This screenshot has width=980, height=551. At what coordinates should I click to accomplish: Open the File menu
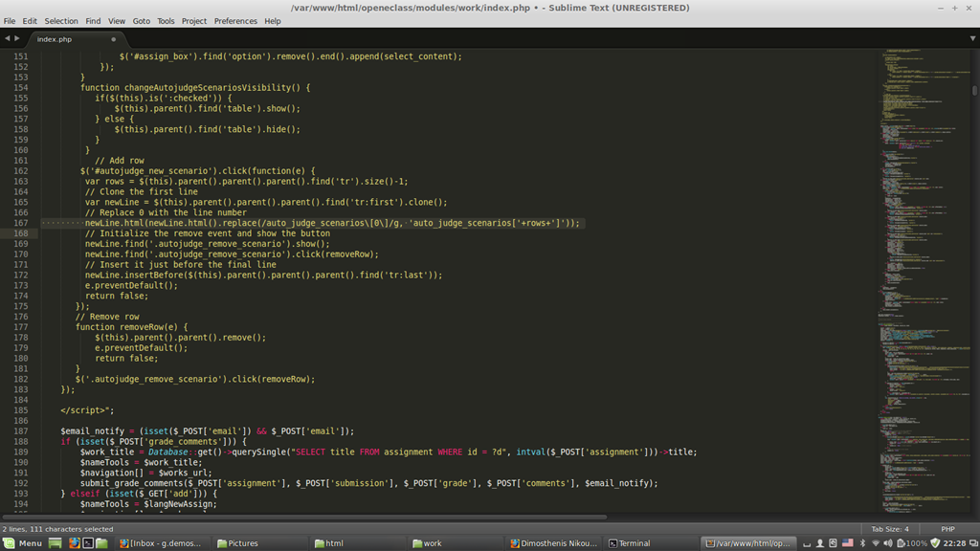10,21
